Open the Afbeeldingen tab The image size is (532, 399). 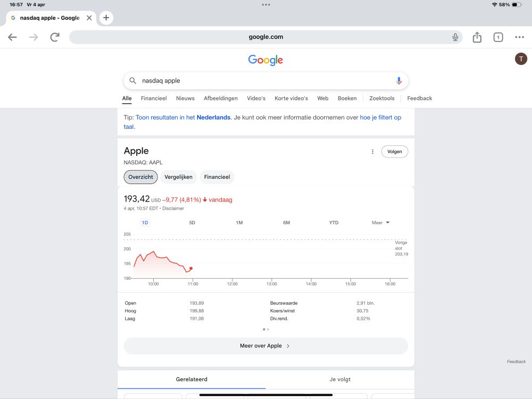click(221, 98)
